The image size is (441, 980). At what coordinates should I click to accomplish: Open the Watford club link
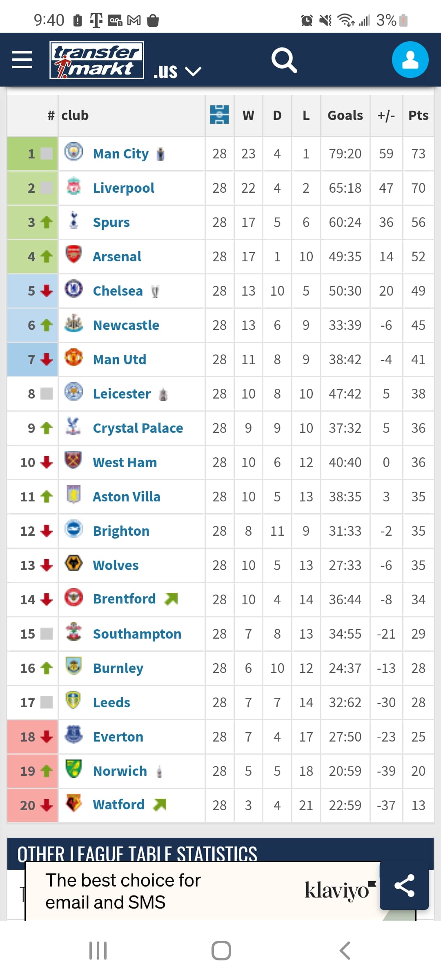(x=118, y=804)
